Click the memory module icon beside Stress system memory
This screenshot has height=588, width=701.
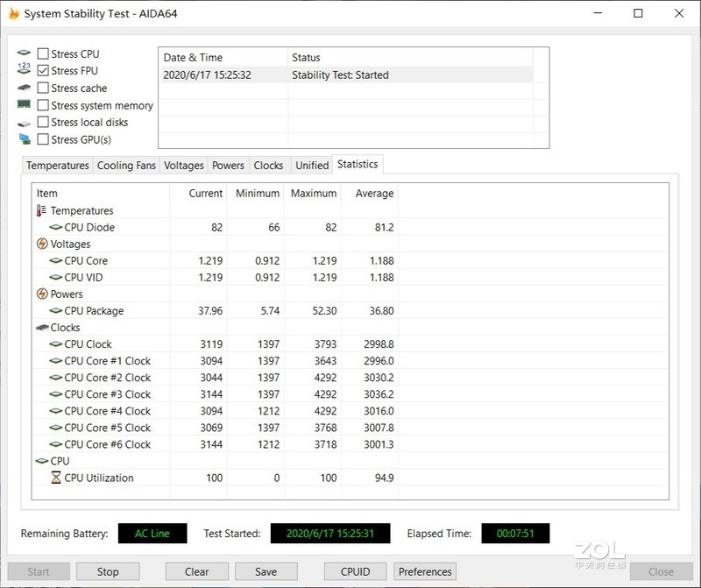(x=24, y=105)
